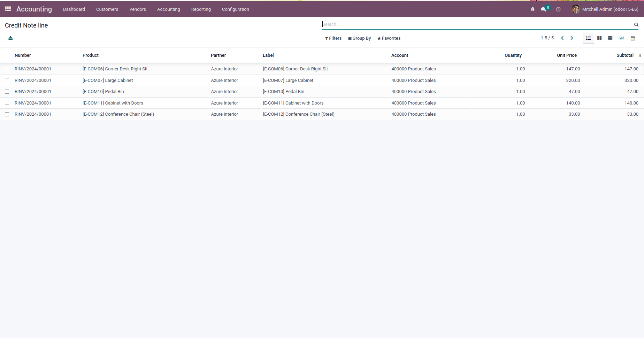Click the export download icon
This screenshot has width=644, height=338.
(10, 38)
